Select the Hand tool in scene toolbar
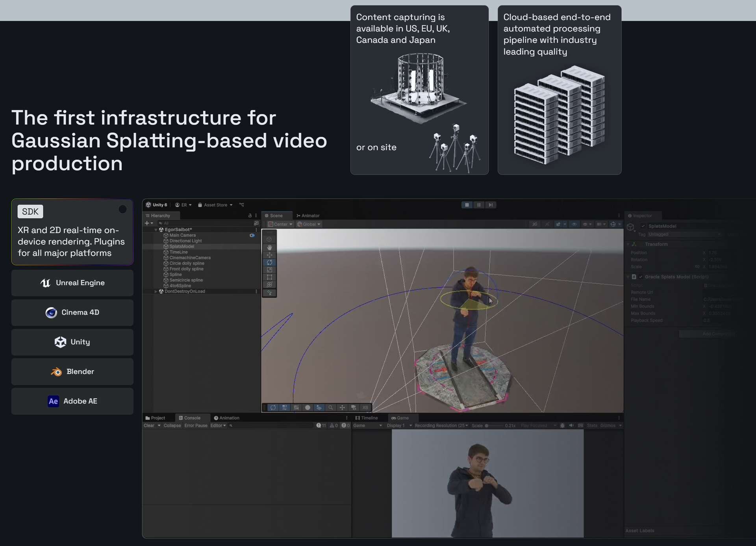 click(269, 247)
